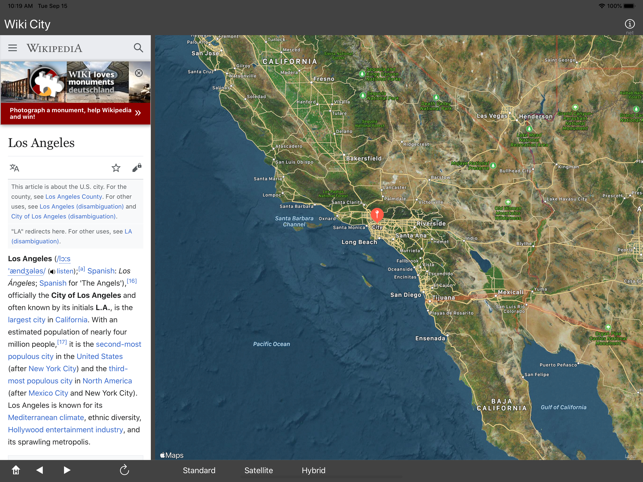Tap the Apple Maps attribution logo
The height and width of the screenshot is (482, 643).
(171, 455)
